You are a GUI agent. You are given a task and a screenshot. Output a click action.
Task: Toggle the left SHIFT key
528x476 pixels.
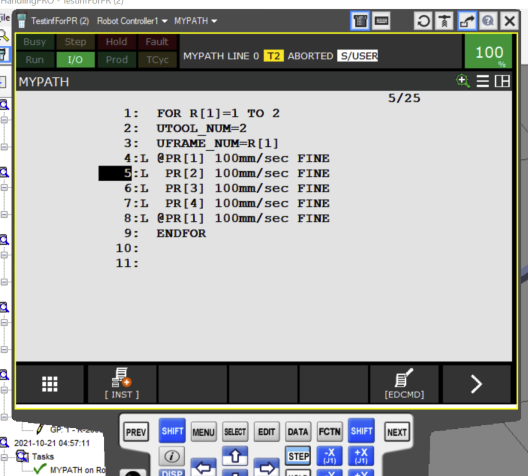(172, 431)
